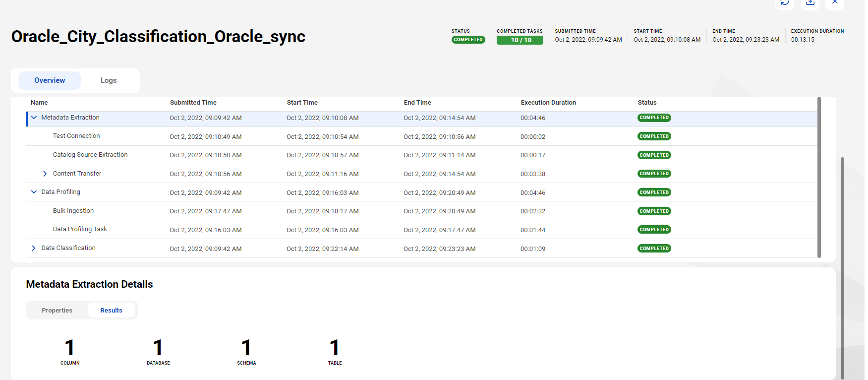Click the Metadata Extraction Details heading

(x=89, y=284)
